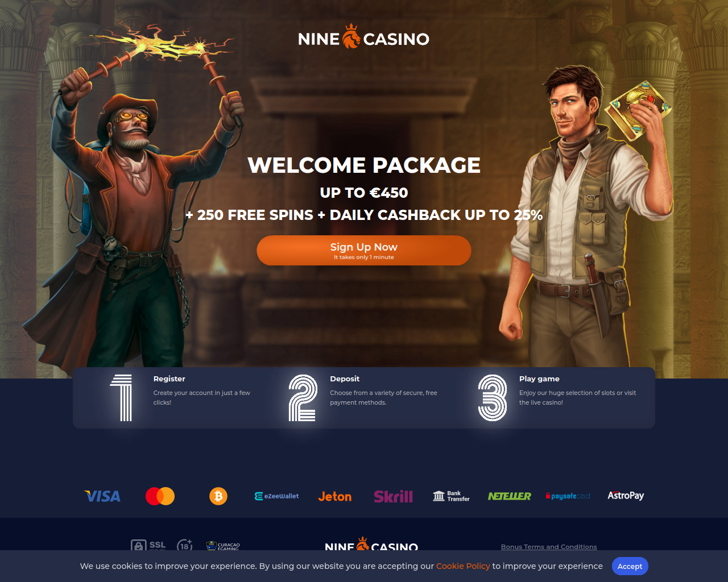The width and height of the screenshot is (728, 582).
Task: Choose the Jeton payment logo
Action: click(335, 496)
